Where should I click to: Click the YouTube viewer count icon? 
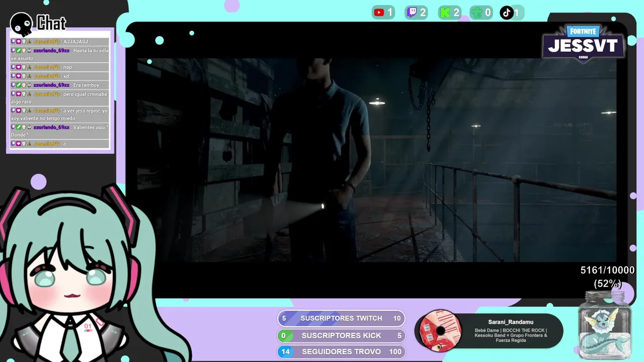(379, 13)
